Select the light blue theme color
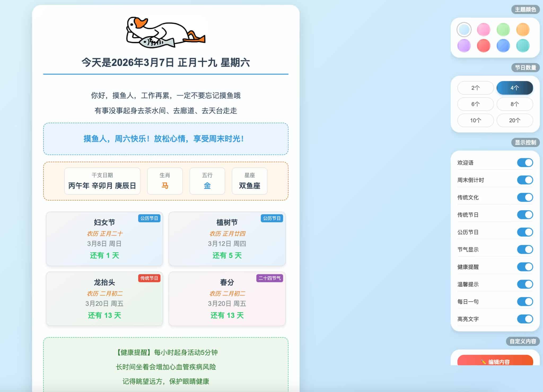This screenshot has width=543, height=392. pyautogui.click(x=464, y=29)
